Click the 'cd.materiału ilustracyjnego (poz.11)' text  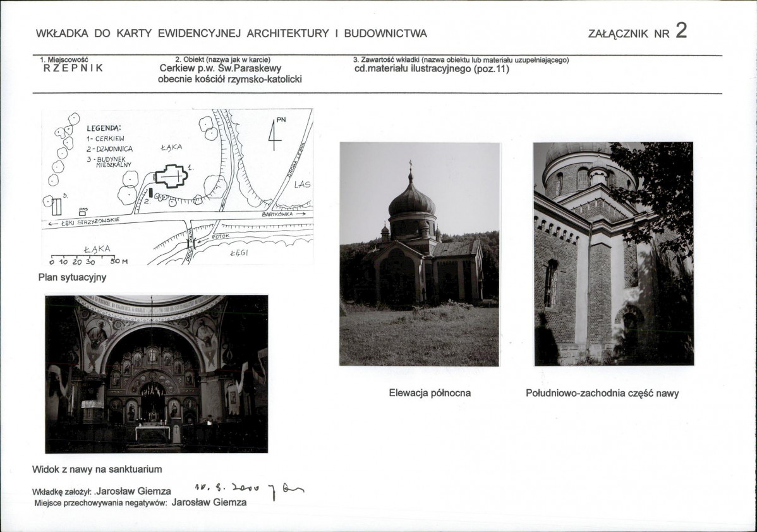432,69
